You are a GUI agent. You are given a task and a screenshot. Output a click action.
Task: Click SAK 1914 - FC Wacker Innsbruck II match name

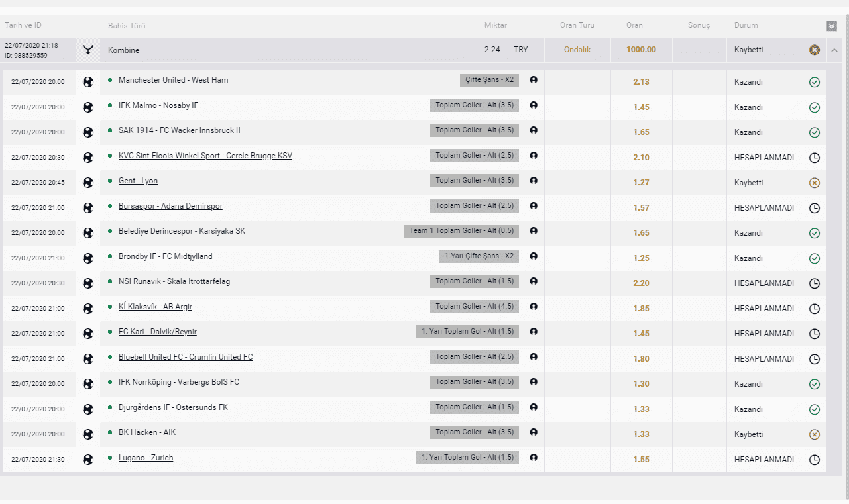coord(180,130)
